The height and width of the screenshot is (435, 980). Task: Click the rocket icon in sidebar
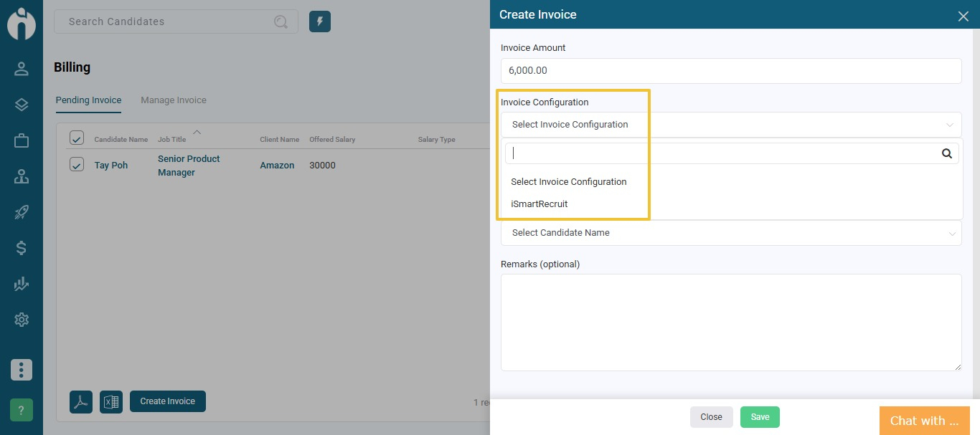point(22,212)
